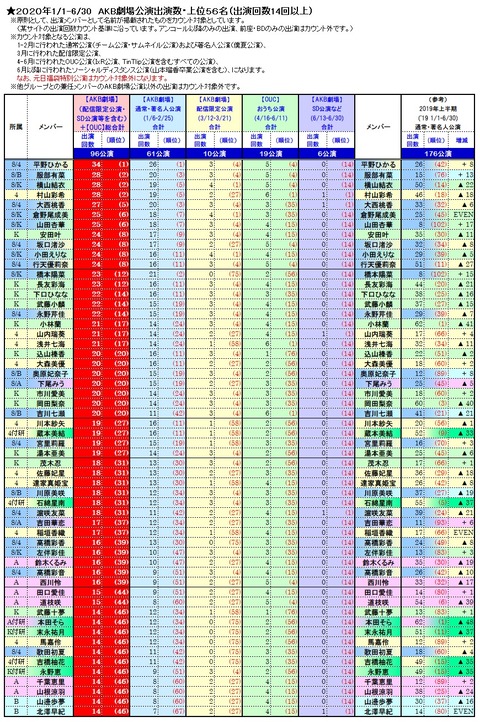Click the 6公演 header cell
Image resolution: width=480 pixels, height=722 pixels.
327,154
